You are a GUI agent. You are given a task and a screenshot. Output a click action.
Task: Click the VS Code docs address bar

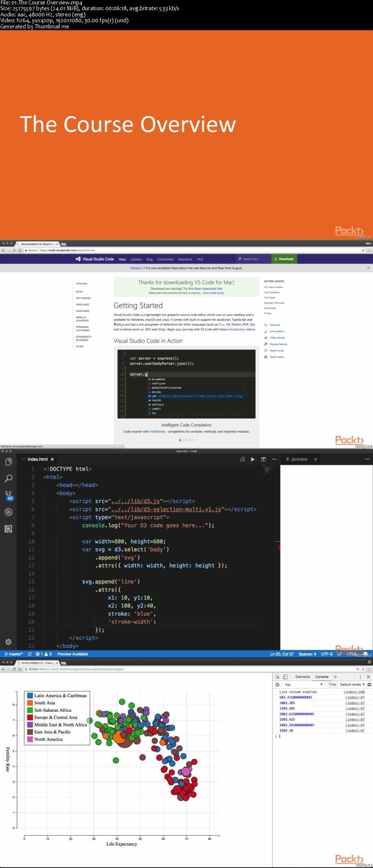[x=191, y=250]
